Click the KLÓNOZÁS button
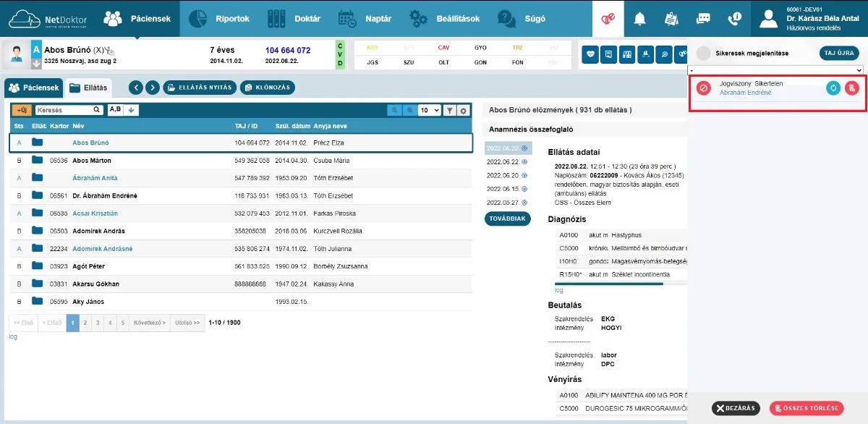Viewport: 868px width, 424px height. pos(268,88)
